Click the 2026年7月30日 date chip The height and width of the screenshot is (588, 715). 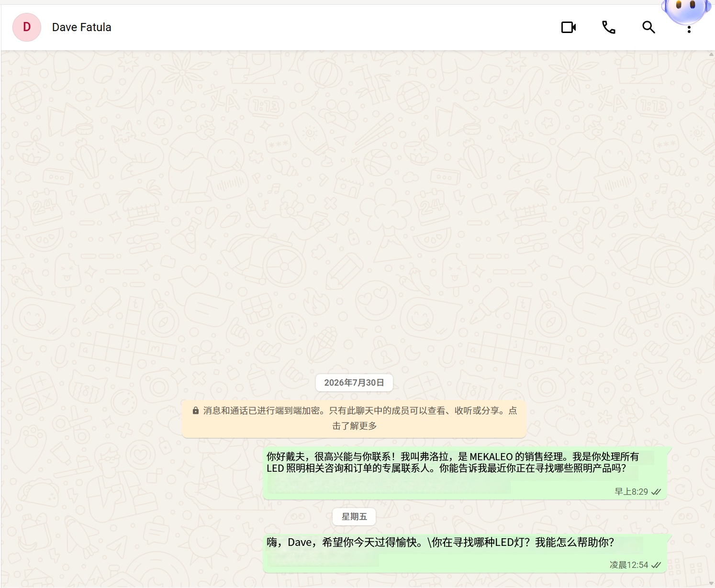click(354, 383)
